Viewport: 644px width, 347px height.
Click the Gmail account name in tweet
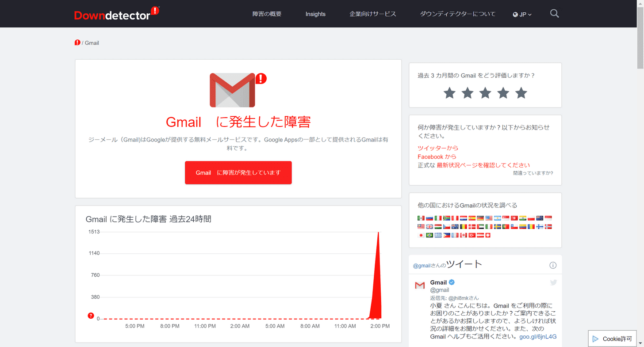tap(438, 282)
